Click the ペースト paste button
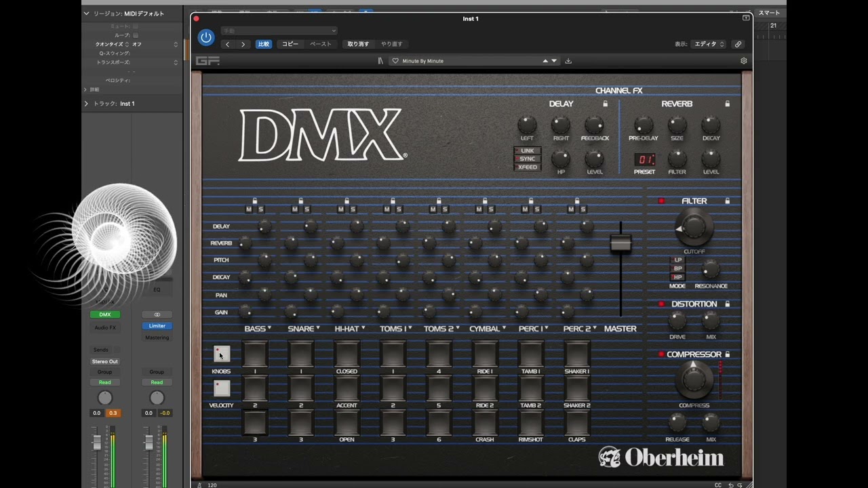 [x=321, y=44]
